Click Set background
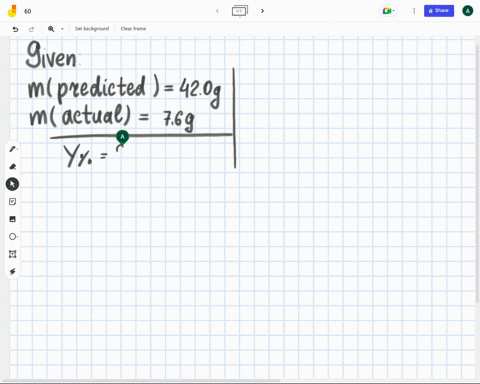The height and width of the screenshot is (384, 480). click(92, 29)
